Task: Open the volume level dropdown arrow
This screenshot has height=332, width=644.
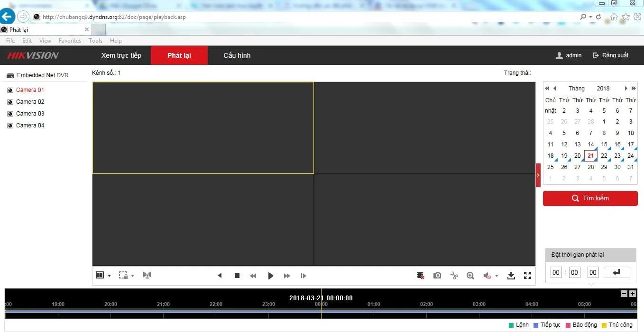Action: (x=497, y=275)
